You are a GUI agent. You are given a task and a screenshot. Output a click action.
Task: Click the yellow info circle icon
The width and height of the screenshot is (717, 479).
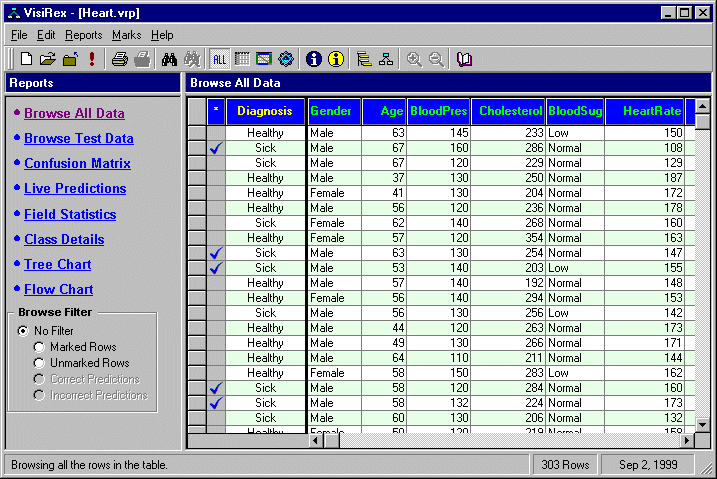point(336,59)
